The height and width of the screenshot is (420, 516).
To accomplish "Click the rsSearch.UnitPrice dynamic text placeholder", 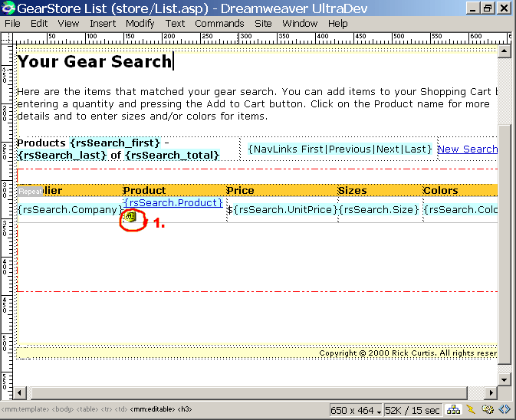I will point(284,209).
